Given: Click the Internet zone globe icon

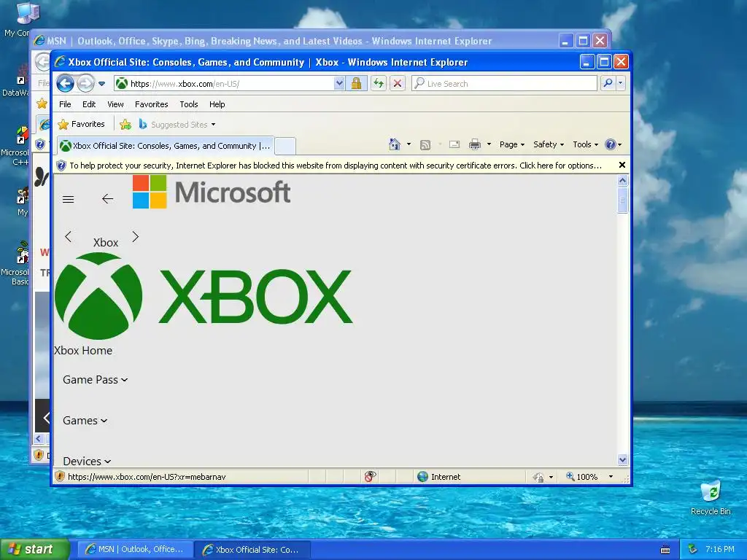Looking at the screenshot, I should (x=422, y=477).
